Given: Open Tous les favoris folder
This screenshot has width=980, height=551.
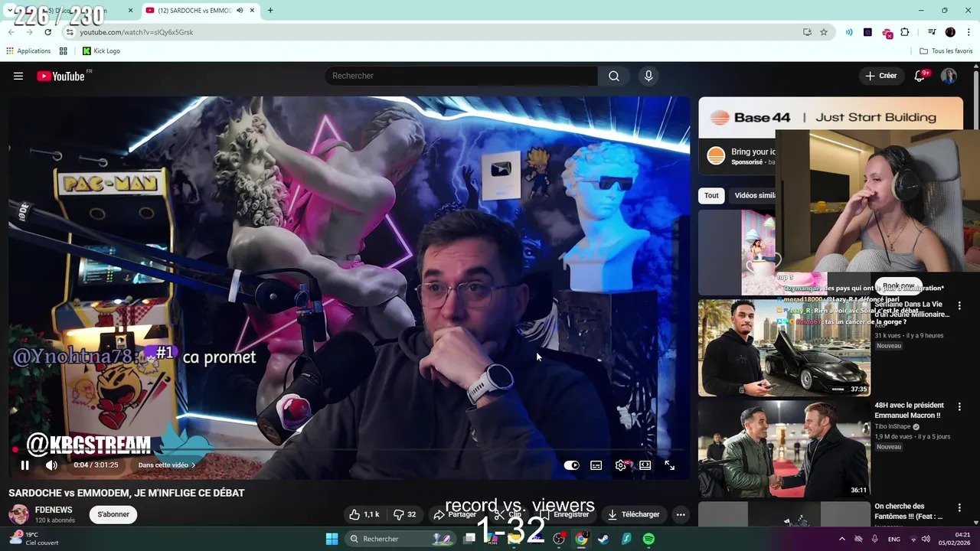Looking at the screenshot, I should [946, 51].
